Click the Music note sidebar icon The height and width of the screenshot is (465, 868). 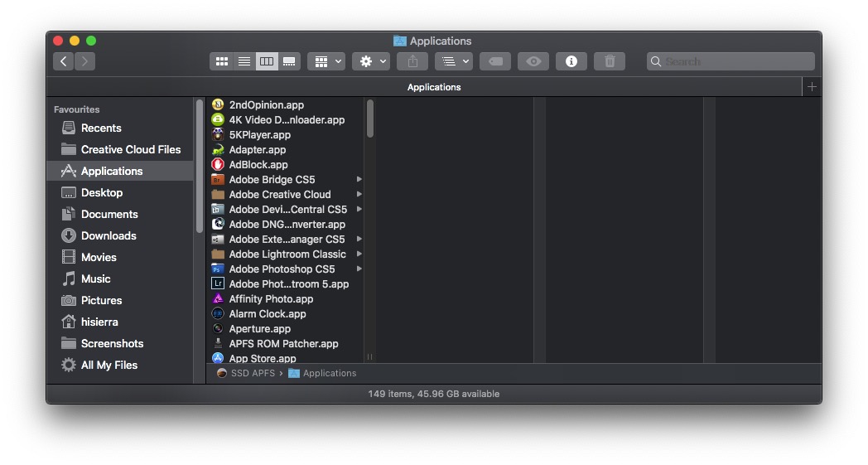tap(69, 279)
